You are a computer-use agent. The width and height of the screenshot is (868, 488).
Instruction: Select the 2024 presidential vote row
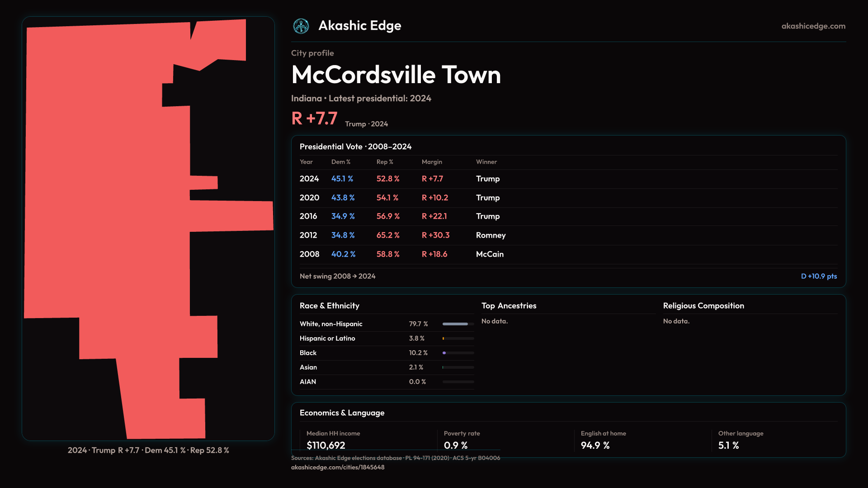tap(309, 179)
